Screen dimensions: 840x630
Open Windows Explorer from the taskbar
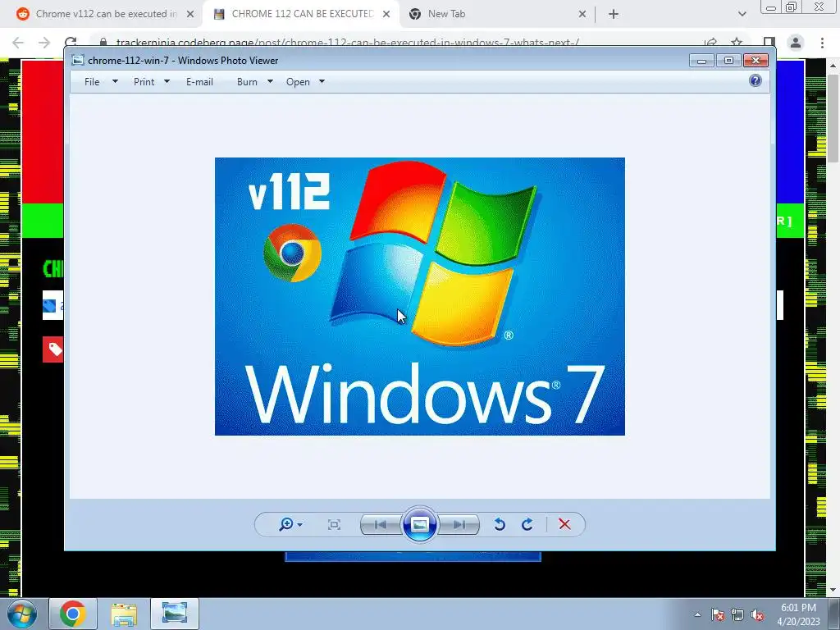124,614
